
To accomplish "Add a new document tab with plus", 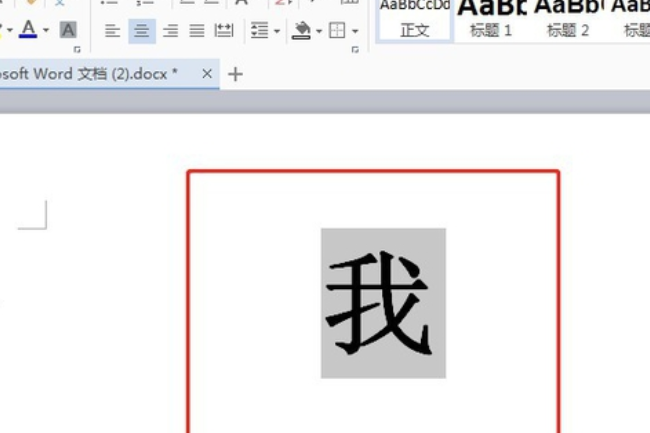I will coord(235,75).
